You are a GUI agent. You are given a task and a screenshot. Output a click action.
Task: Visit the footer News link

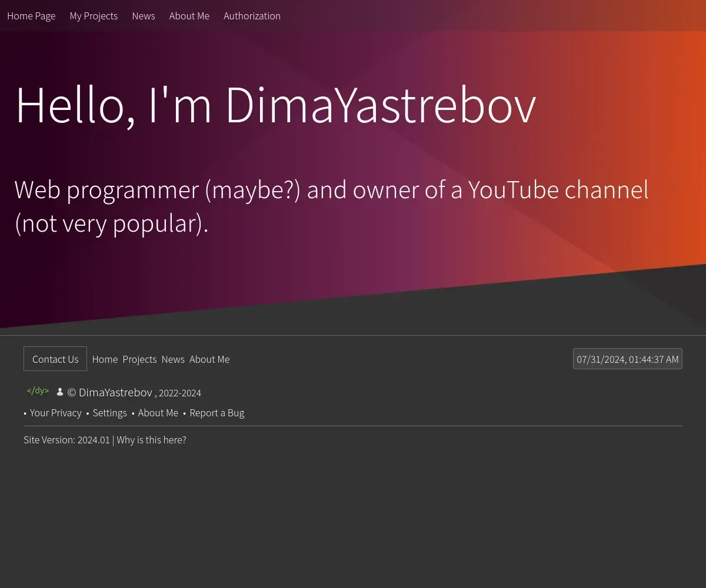173,359
